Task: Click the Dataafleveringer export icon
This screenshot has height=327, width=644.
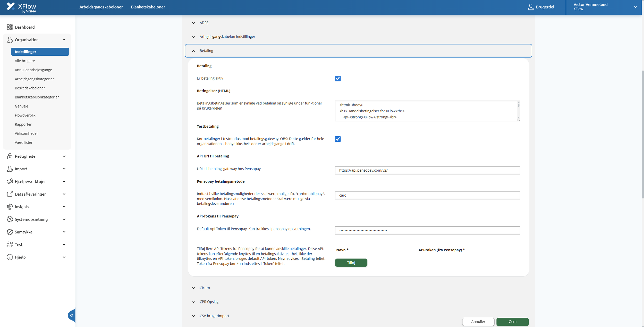Action: [x=10, y=194]
